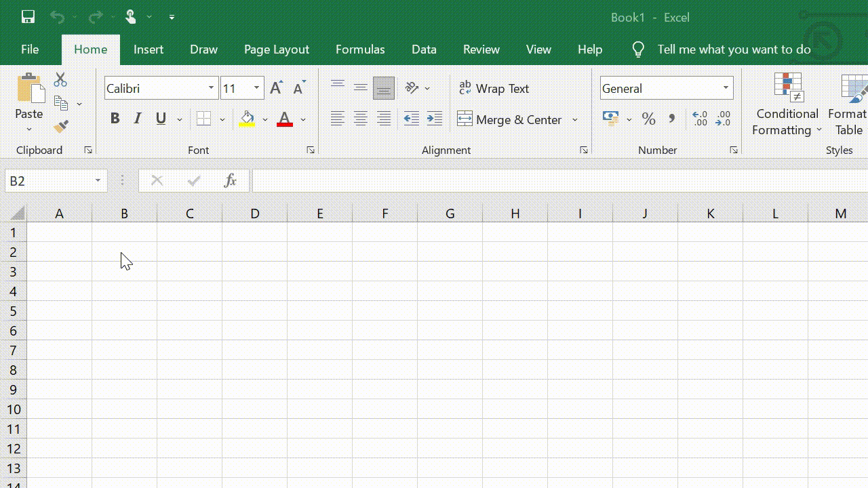Screen dimensions: 868x488
Task: Apply yellow Fill Color bucket
Action: point(248,119)
